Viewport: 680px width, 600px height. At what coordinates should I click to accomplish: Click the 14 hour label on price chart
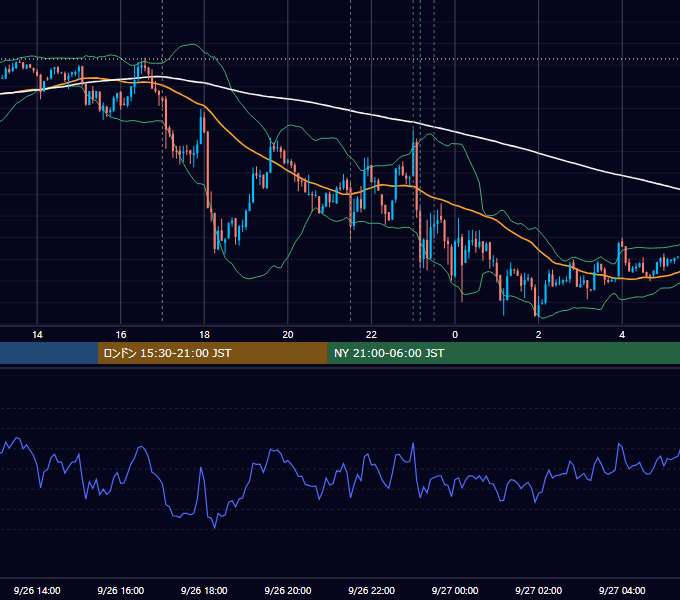tap(37, 335)
